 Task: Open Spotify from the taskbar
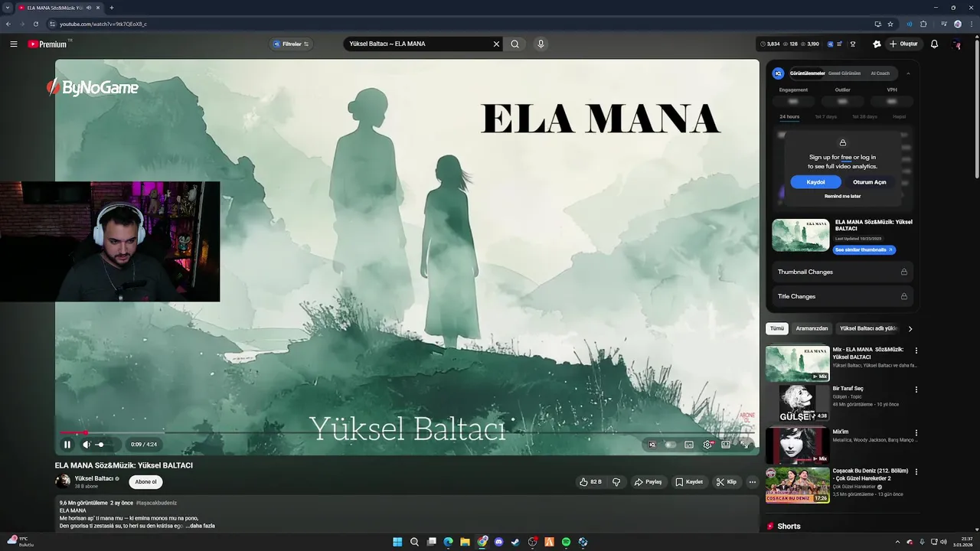click(x=566, y=542)
